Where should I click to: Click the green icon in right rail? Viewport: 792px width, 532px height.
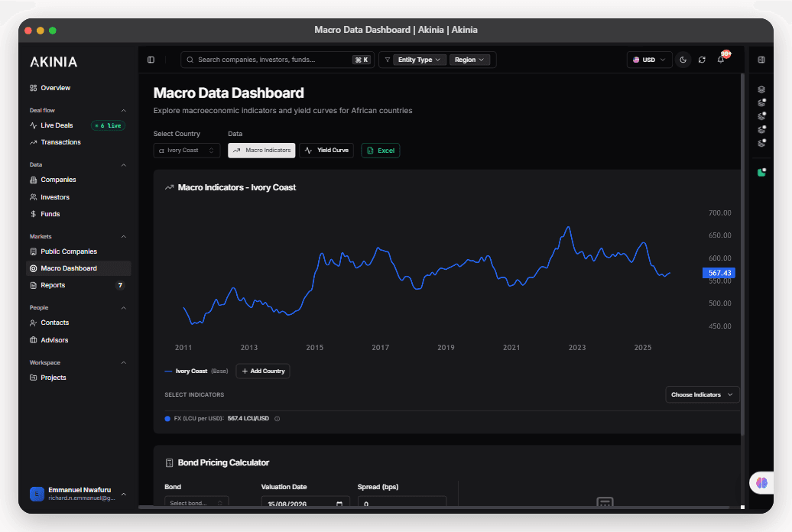click(761, 172)
